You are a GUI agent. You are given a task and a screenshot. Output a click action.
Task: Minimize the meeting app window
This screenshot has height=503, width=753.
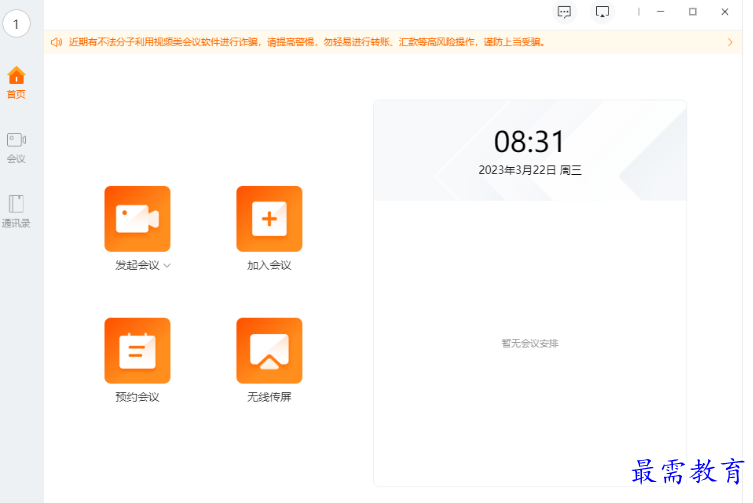click(x=661, y=12)
